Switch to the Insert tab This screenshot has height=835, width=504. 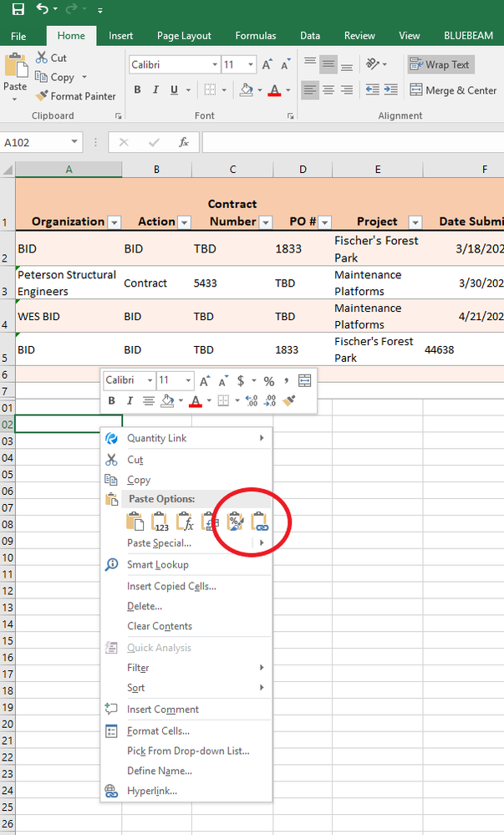click(121, 36)
